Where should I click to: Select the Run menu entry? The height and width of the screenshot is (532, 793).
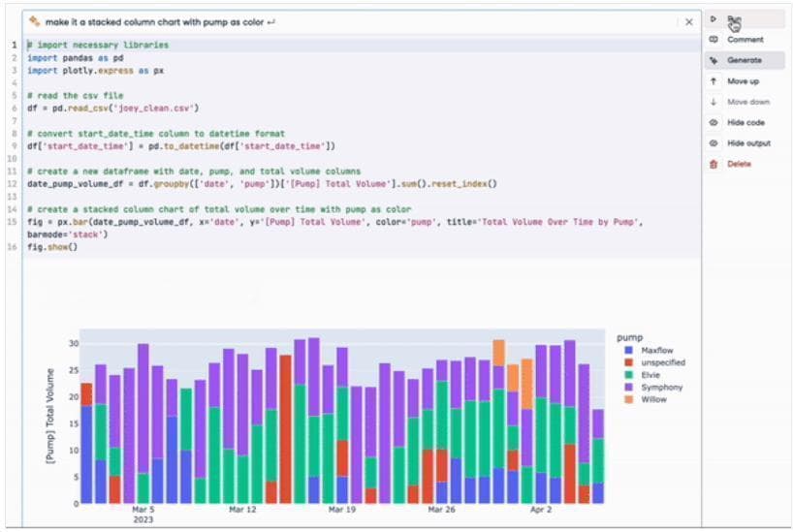745,19
